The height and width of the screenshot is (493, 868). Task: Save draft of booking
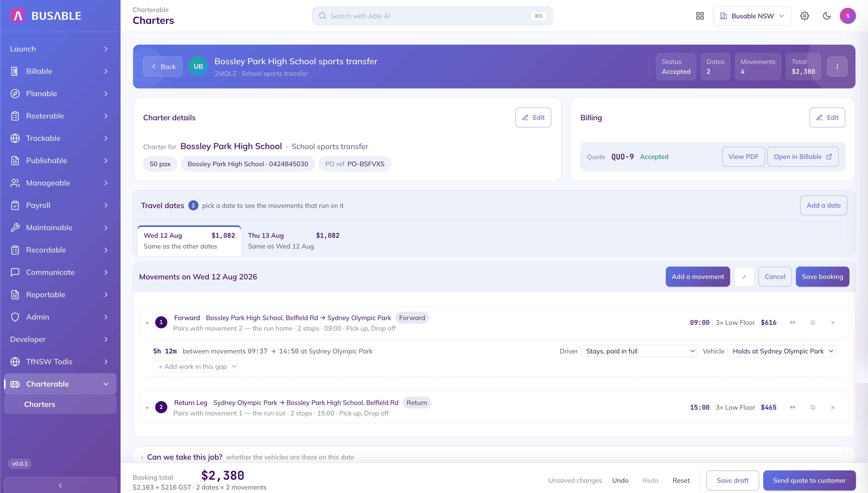pos(732,480)
